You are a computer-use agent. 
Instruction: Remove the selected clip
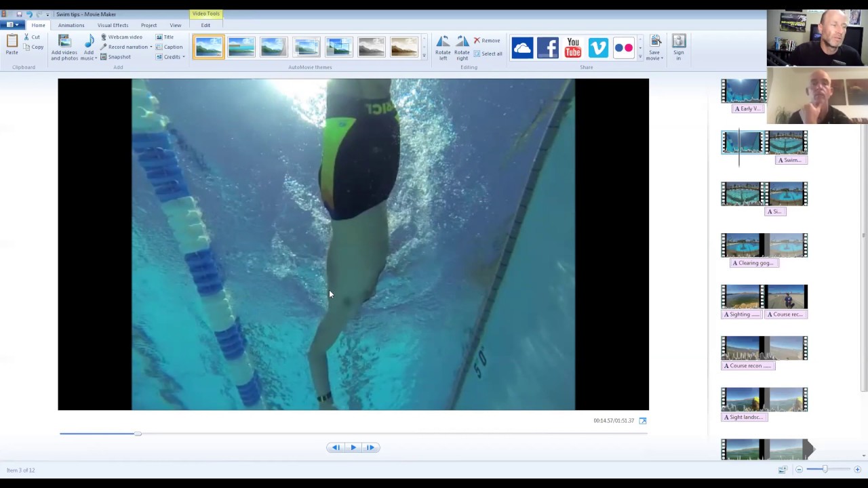[x=486, y=41]
